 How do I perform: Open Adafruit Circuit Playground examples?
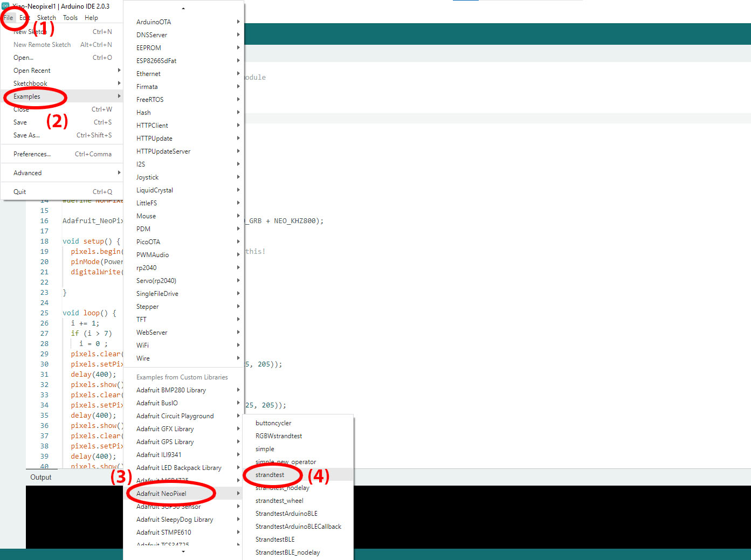pyautogui.click(x=183, y=416)
